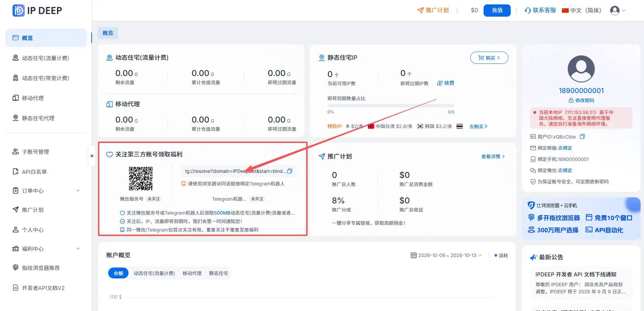Open 概览 in the sidebar
The width and height of the screenshot is (644, 311).
(46, 38)
